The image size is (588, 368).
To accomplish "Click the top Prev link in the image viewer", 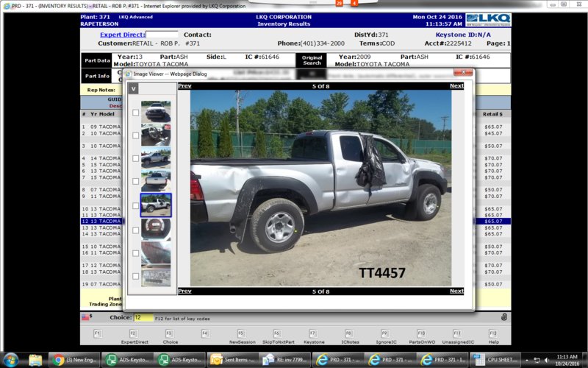I will (x=184, y=85).
